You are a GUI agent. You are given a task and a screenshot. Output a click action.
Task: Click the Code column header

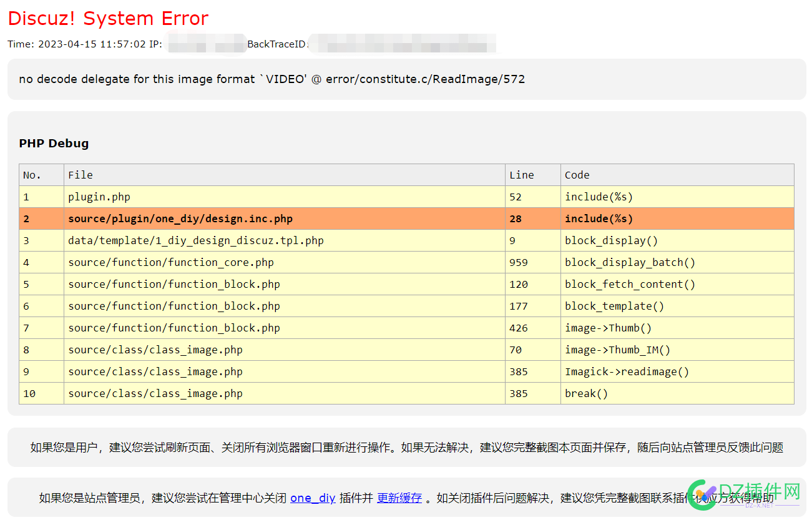pos(677,175)
